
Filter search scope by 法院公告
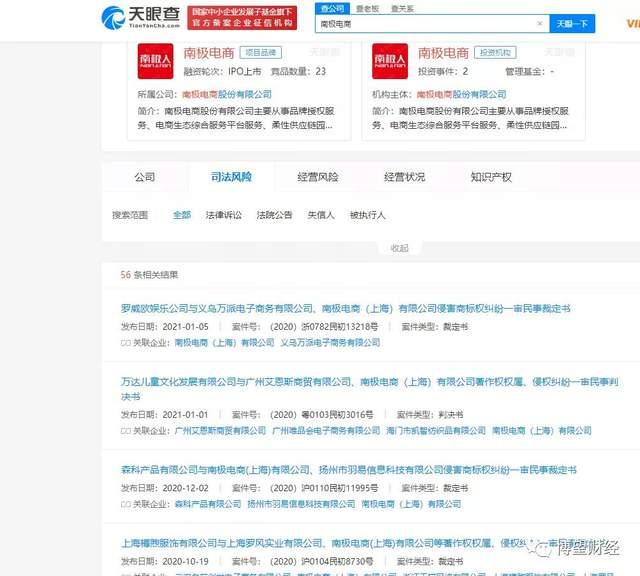point(274,215)
